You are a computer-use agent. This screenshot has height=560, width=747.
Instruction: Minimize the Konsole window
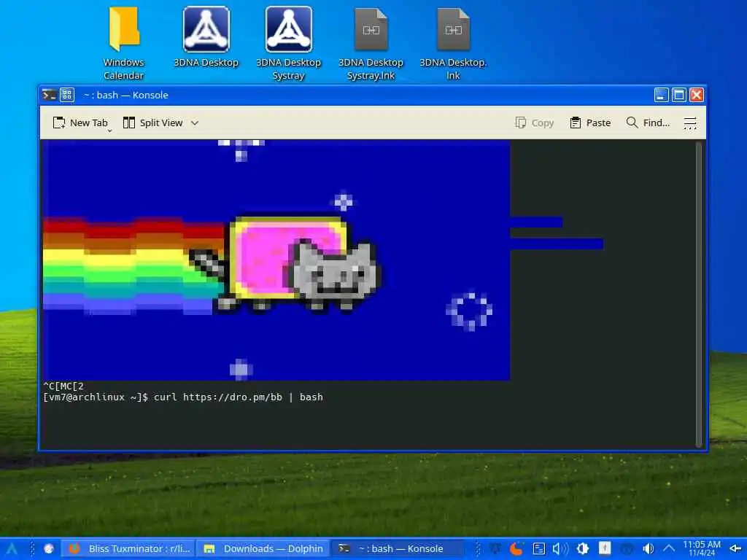click(661, 96)
